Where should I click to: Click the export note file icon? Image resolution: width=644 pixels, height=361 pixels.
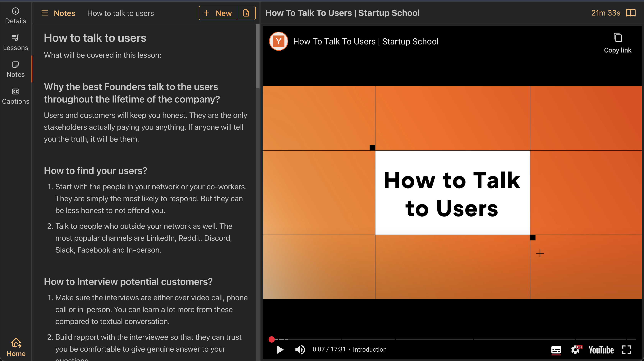[x=246, y=13]
